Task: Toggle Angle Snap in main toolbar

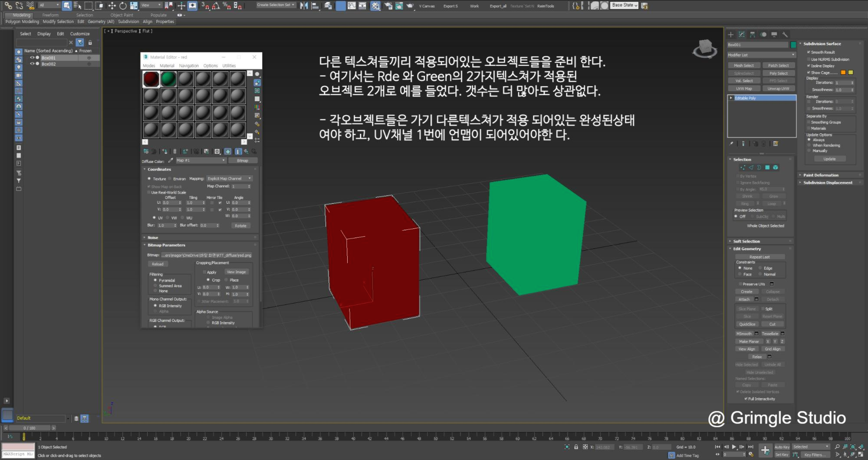Action: [x=216, y=6]
